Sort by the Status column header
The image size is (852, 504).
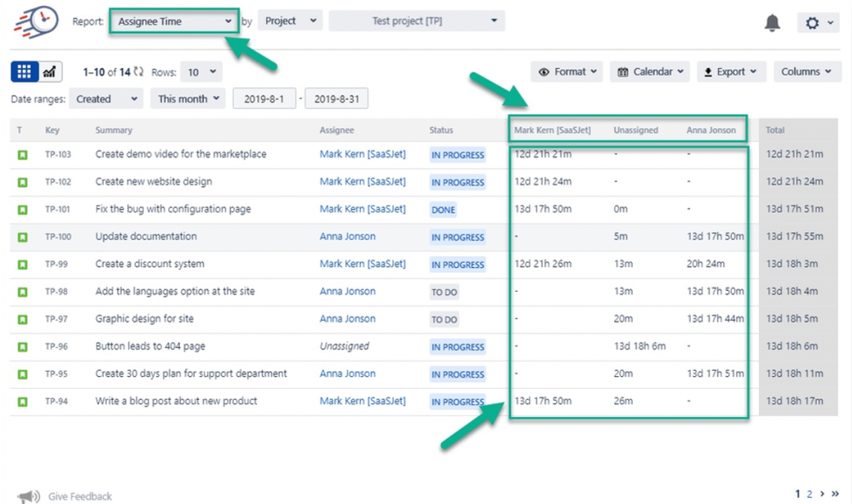coord(441,130)
